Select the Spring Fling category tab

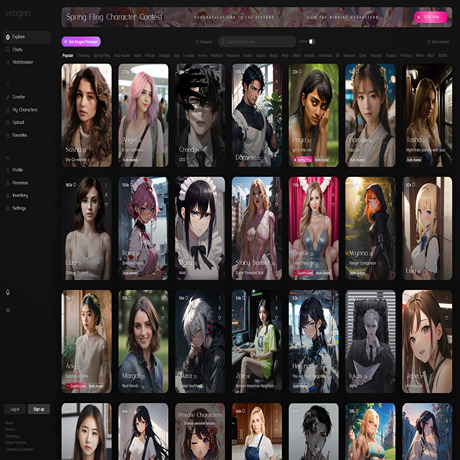(x=102, y=56)
